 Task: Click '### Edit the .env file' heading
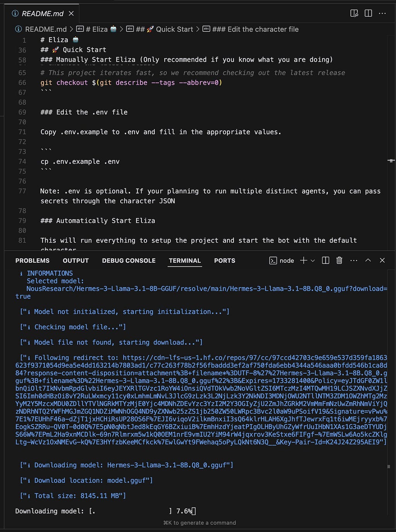click(x=84, y=112)
